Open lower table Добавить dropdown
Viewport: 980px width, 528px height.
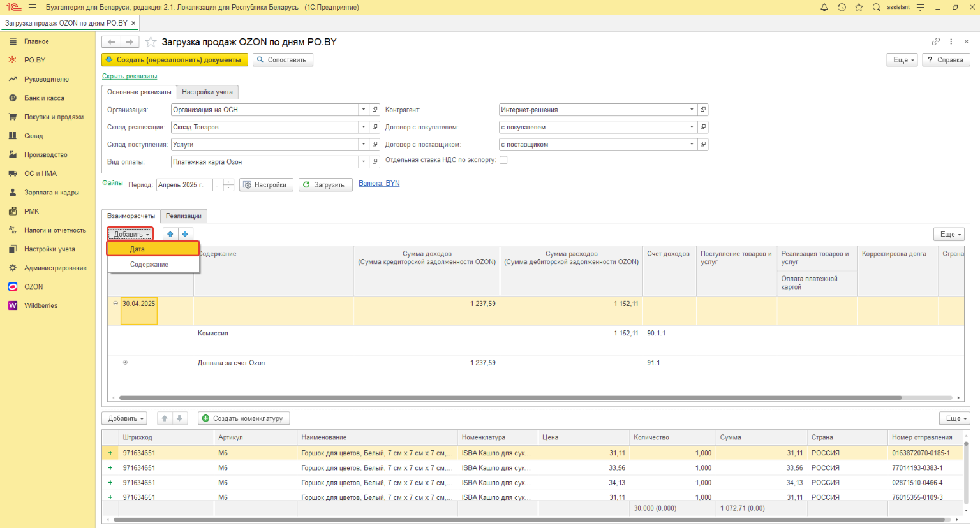[124, 418]
